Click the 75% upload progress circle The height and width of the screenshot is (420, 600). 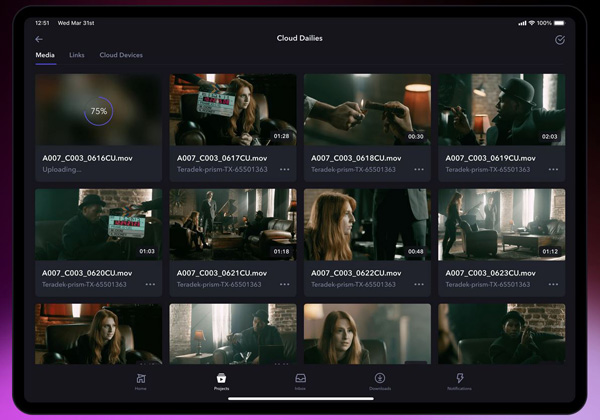(x=98, y=111)
